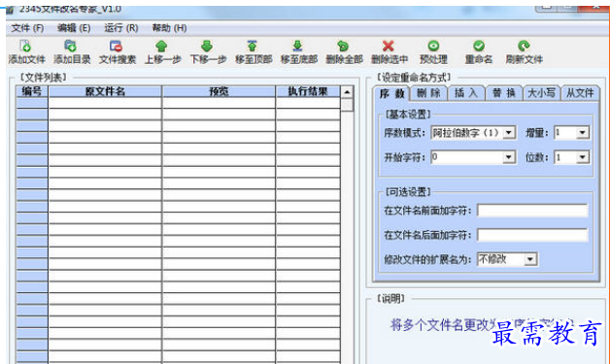Click the 在文件名前面加字符 input field
This screenshot has height=364, width=610.
pyautogui.click(x=532, y=211)
